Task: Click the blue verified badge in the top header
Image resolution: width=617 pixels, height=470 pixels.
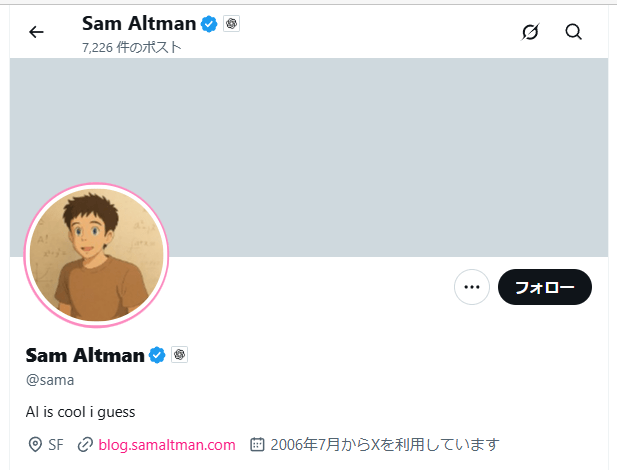Action: [x=209, y=23]
